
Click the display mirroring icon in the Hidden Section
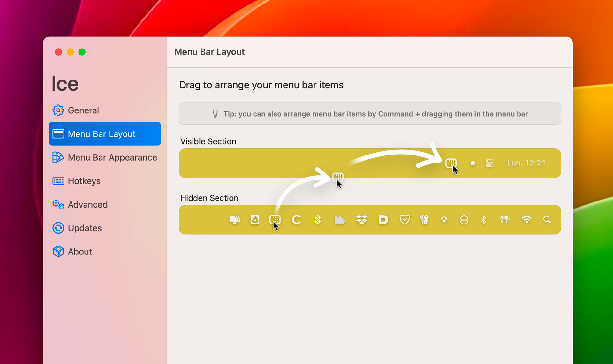(x=235, y=220)
